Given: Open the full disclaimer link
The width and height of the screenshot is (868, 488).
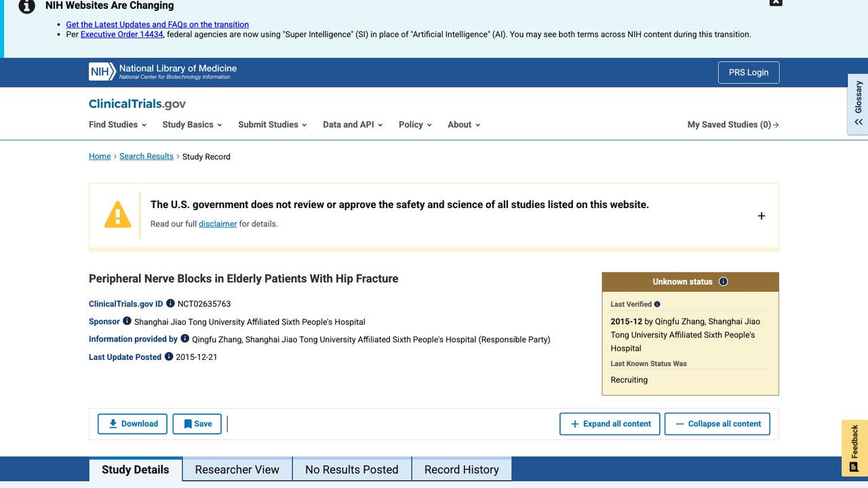Looking at the screenshot, I should [218, 224].
